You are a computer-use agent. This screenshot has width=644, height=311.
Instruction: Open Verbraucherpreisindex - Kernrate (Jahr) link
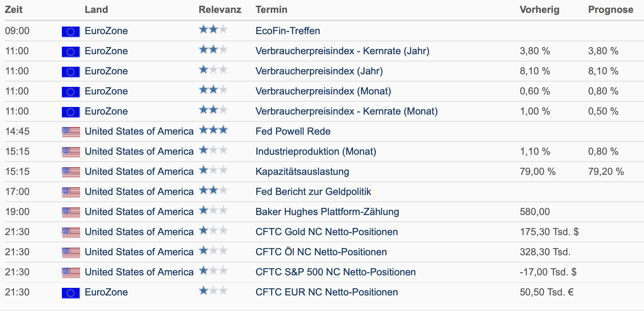[343, 51]
